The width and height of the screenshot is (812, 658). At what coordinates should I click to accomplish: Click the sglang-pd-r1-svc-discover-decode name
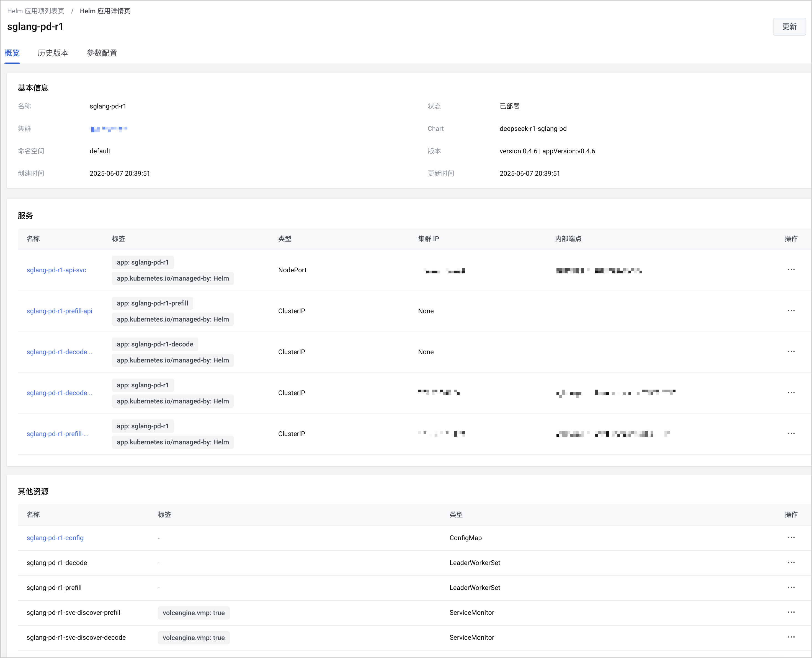[x=76, y=637]
